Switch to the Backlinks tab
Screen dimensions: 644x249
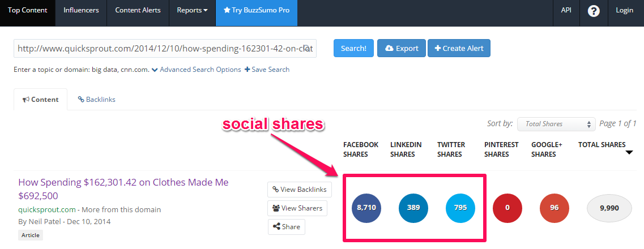pyautogui.click(x=96, y=99)
